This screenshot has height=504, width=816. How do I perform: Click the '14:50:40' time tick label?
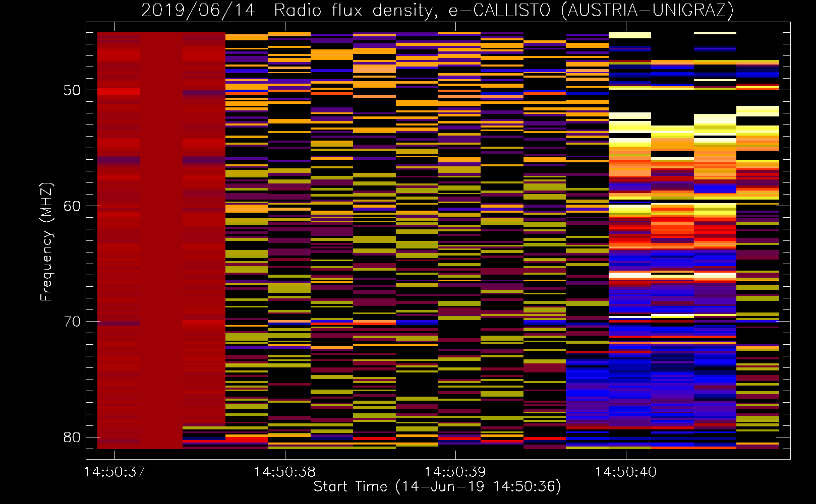pos(626,472)
